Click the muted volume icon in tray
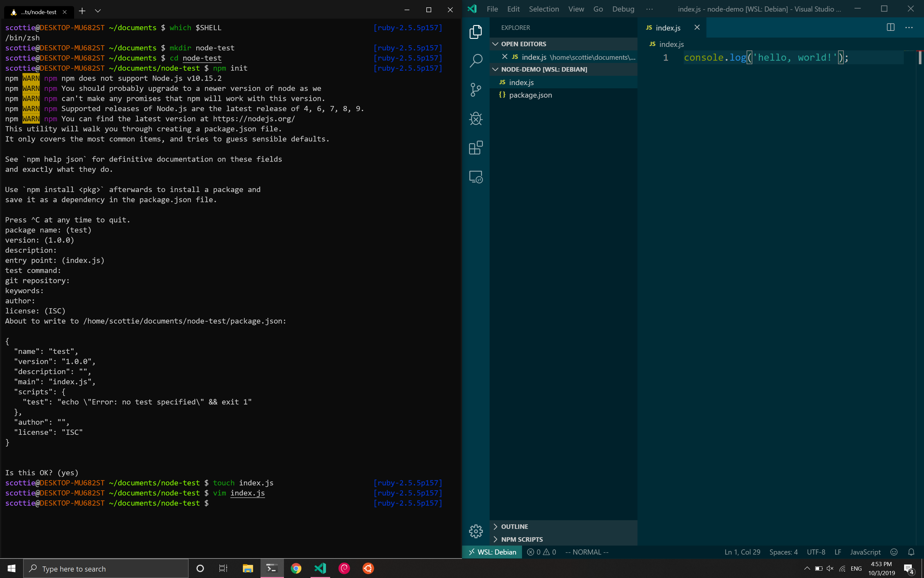The width and height of the screenshot is (924, 578). [830, 568]
